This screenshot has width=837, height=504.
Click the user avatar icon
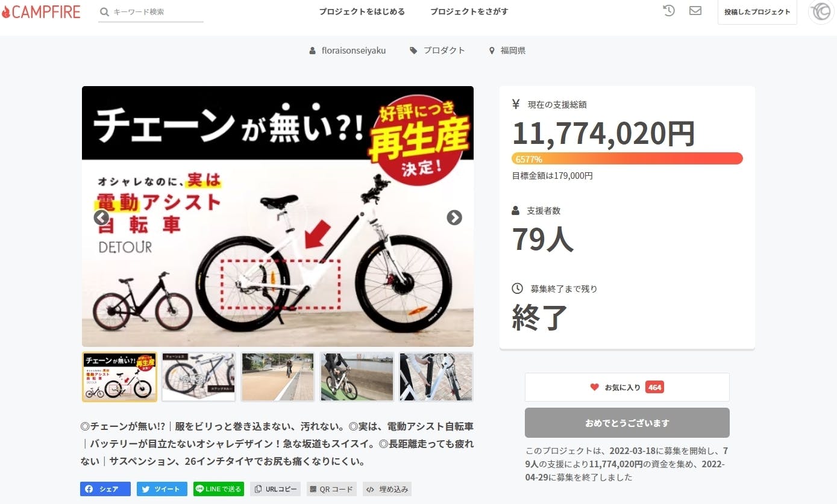[821, 12]
